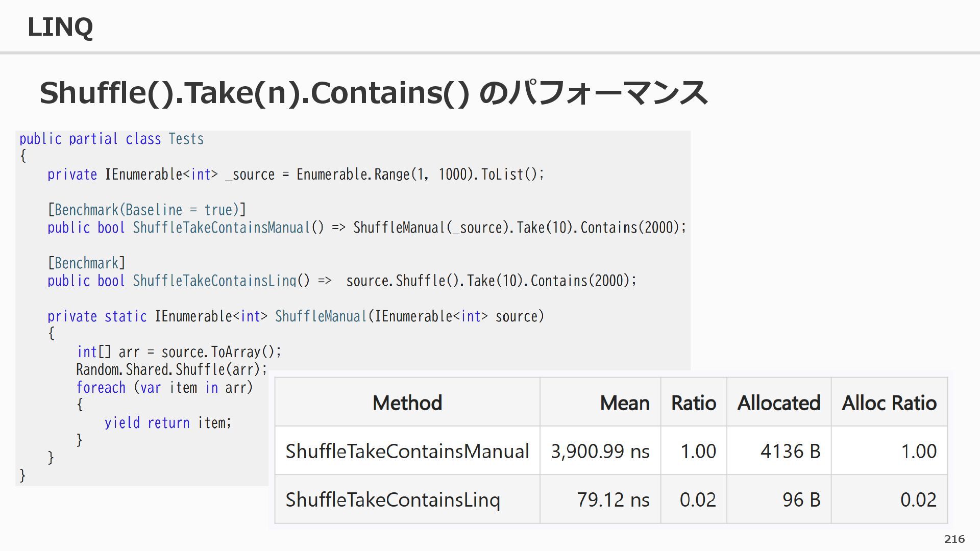Click the Benchmark(Baseline = true) attribute line
980x551 pixels.
pos(146,210)
